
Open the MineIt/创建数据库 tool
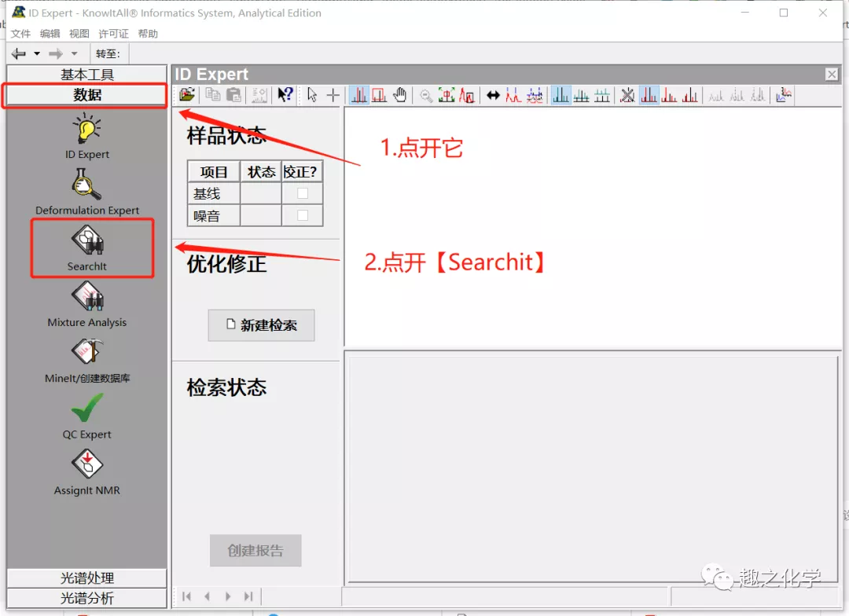click(x=86, y=361)
